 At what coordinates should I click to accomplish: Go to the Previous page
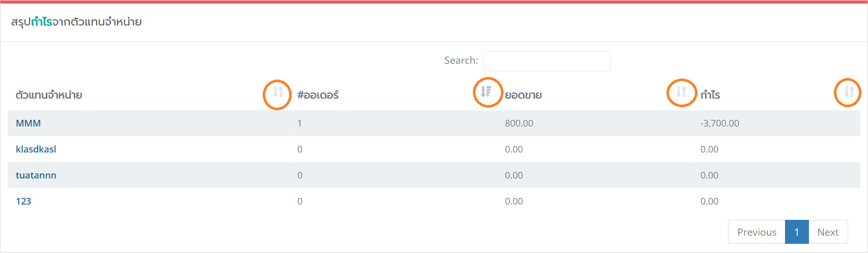pyautogui.click(x=757, y=232)
